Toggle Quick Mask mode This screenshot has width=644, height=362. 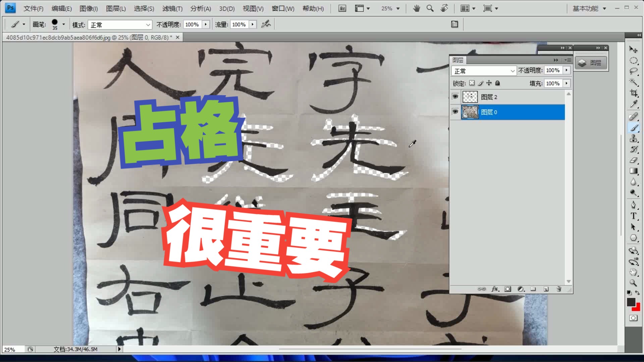point(633,318)
